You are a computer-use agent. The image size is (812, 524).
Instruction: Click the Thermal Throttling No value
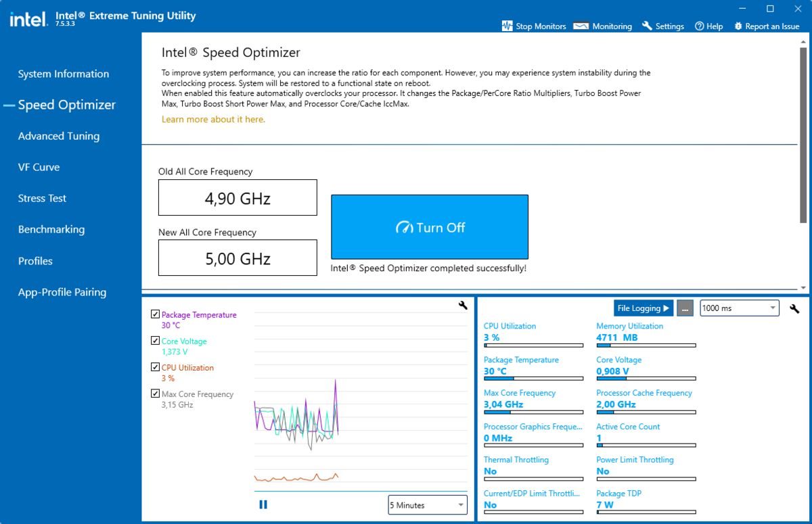pos(490,471)
